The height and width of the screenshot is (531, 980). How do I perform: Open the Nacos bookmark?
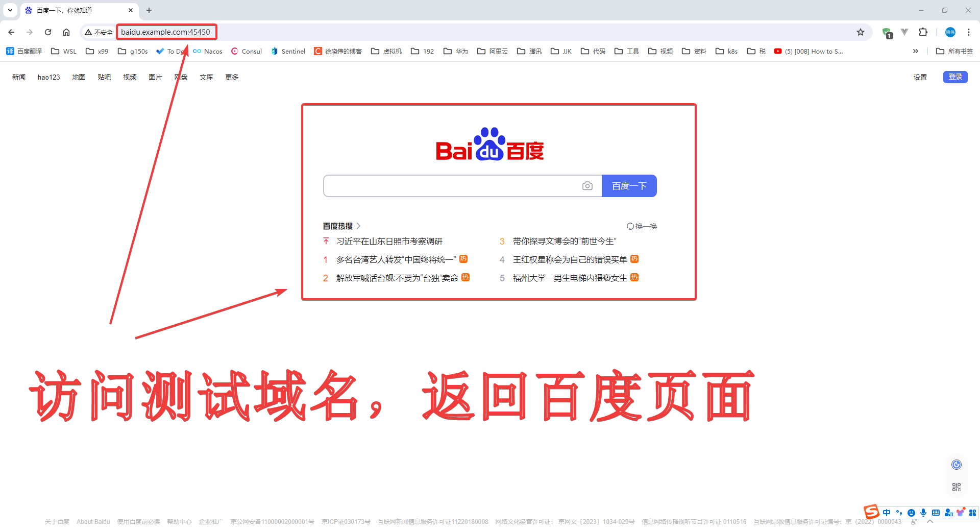click(208, 51)
